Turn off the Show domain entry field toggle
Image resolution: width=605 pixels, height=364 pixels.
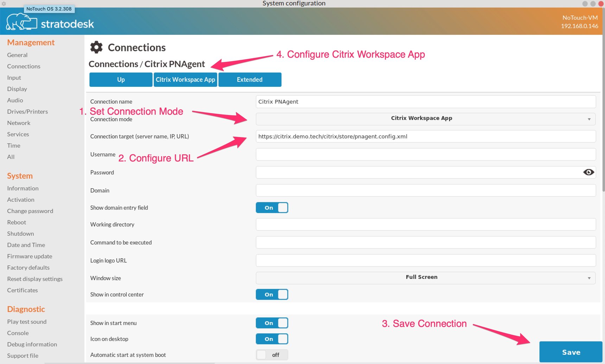click(x=272, y=207)
